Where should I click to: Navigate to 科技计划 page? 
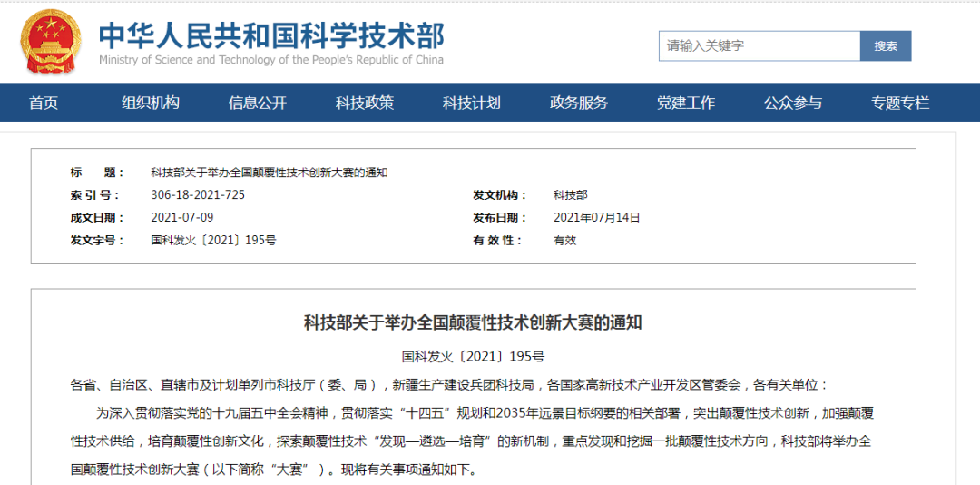472,103
